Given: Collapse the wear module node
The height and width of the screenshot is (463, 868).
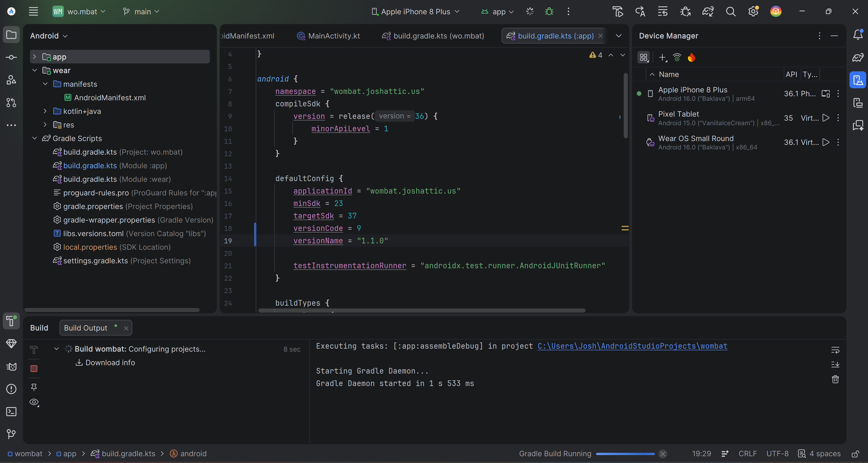Looking at the screenshot, I should (x=34, y=70).
